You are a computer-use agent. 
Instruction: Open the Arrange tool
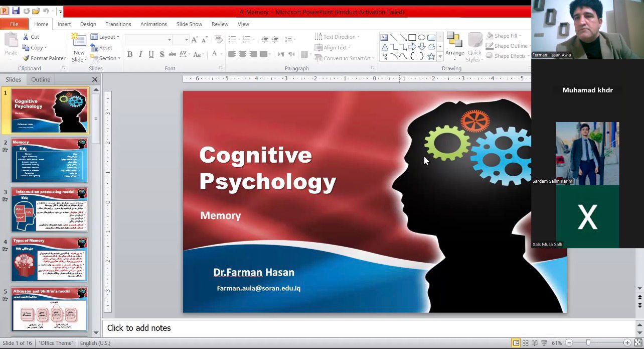(x=454, y=47)
